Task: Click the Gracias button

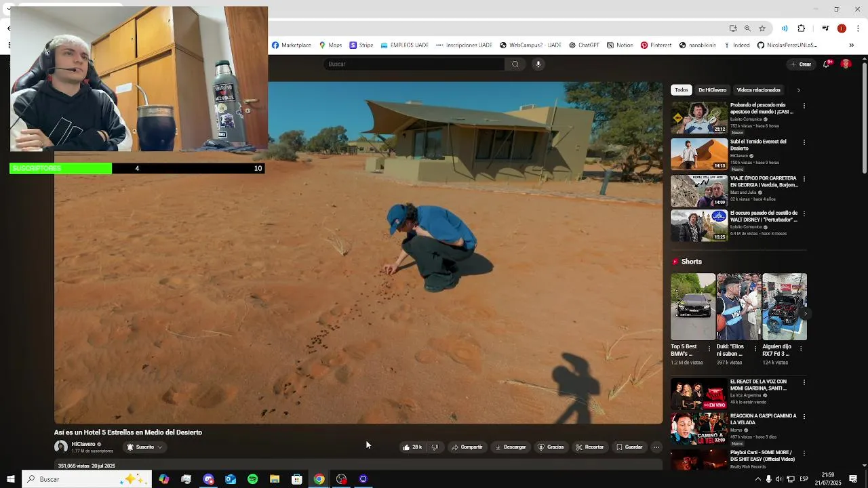Action: [551, 447]
